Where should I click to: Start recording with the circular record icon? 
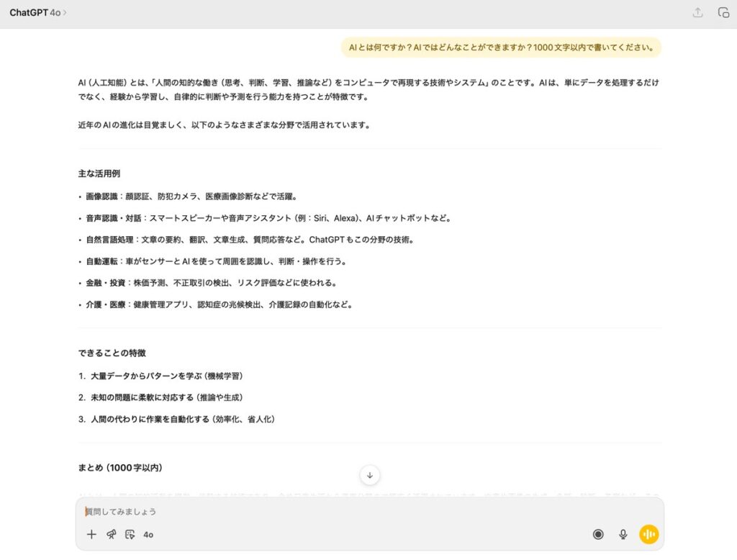coord(598,534)
